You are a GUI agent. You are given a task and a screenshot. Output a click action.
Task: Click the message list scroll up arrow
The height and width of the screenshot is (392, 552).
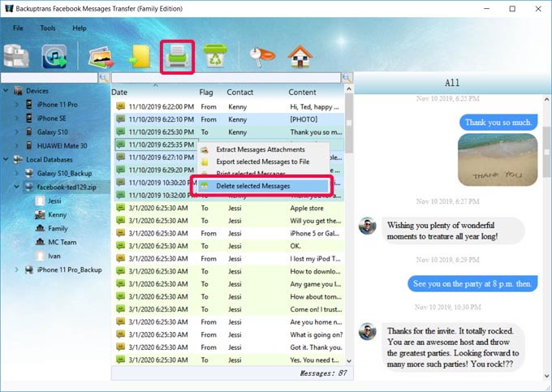click(349, 89)
